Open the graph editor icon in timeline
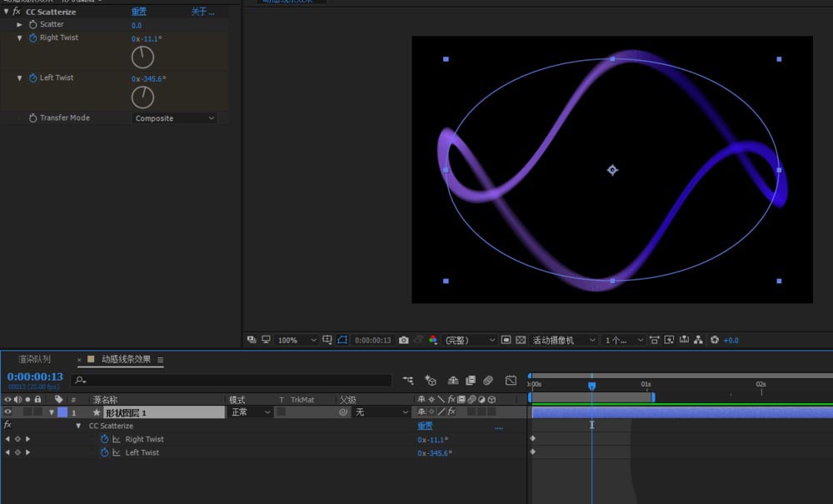 pos(510,380)
